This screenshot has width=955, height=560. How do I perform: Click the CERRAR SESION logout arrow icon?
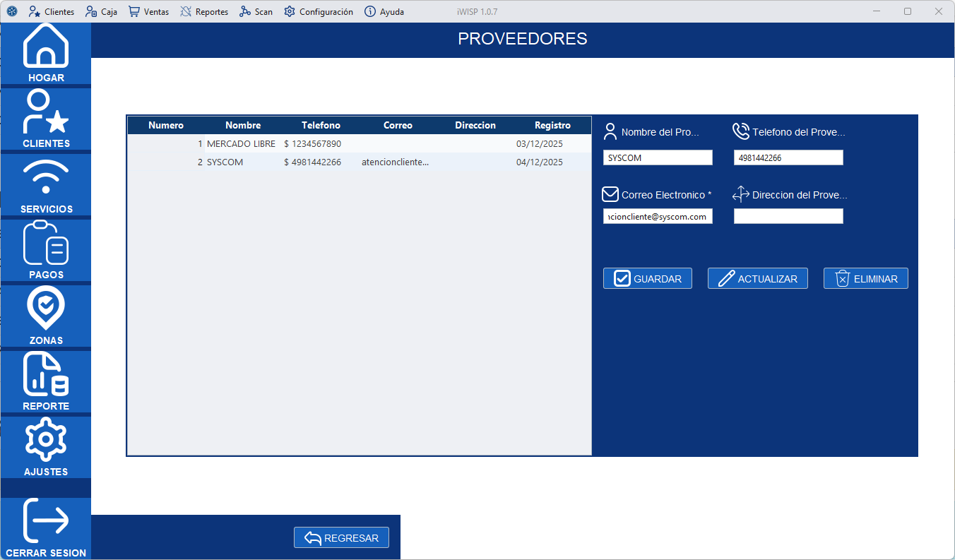tap(45, 525)
